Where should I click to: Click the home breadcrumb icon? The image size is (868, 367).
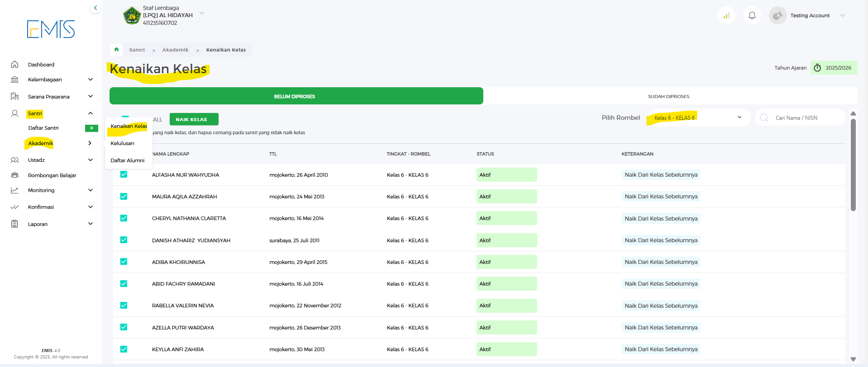(x=116, y=49)
